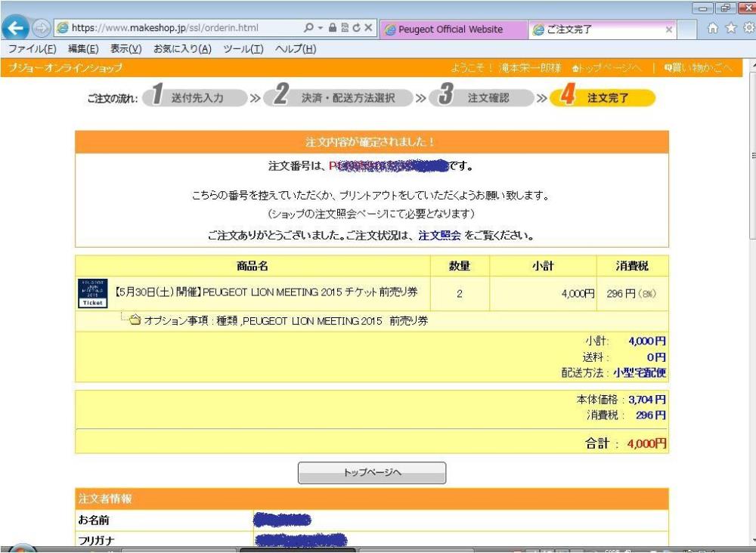Viewport: 756px width, 553px height.
Task: Click the browser forward arrow button
Action: [41, 29]
